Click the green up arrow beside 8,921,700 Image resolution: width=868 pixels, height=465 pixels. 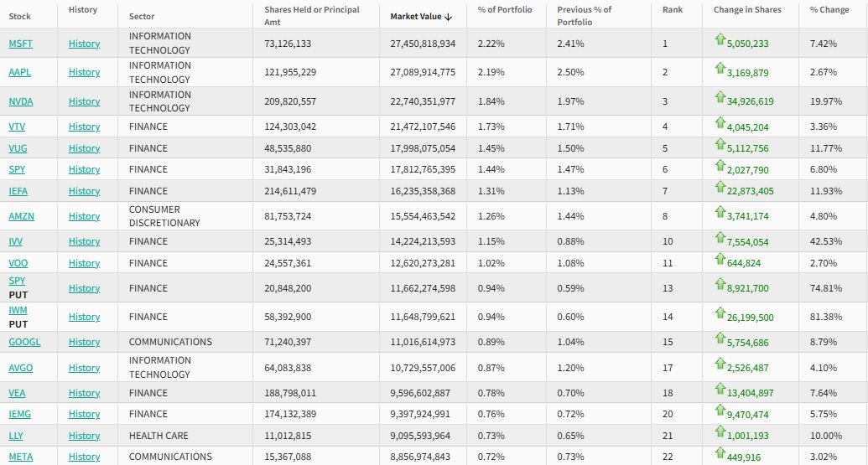click(720, 284)
